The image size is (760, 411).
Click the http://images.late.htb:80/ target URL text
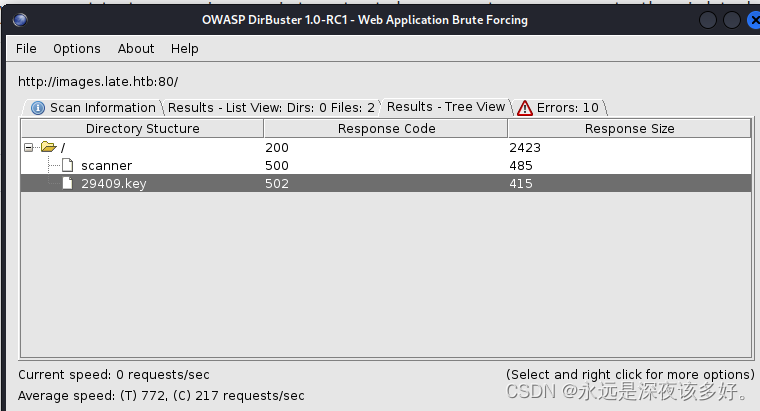pyautogui.click(x=98, y=81)
